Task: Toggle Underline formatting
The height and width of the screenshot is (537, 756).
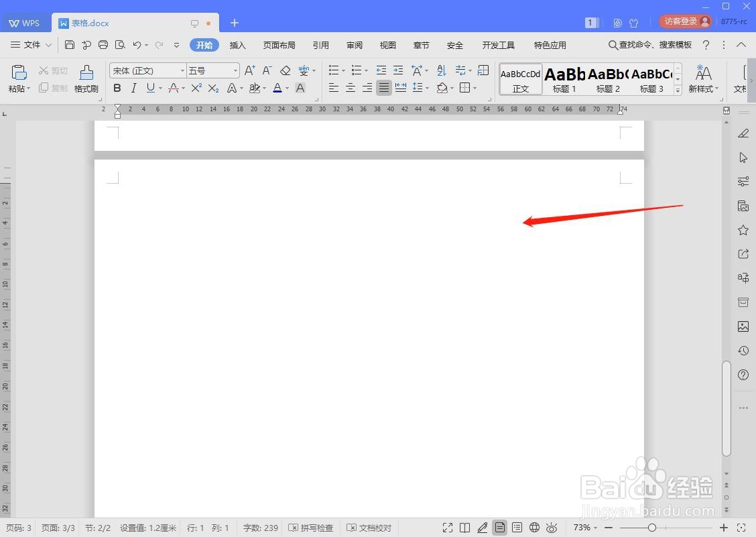Action: 150,88
